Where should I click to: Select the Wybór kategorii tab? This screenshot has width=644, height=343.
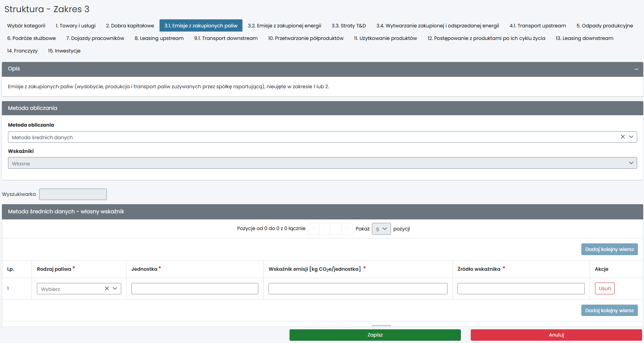click(x=26, y=26)
